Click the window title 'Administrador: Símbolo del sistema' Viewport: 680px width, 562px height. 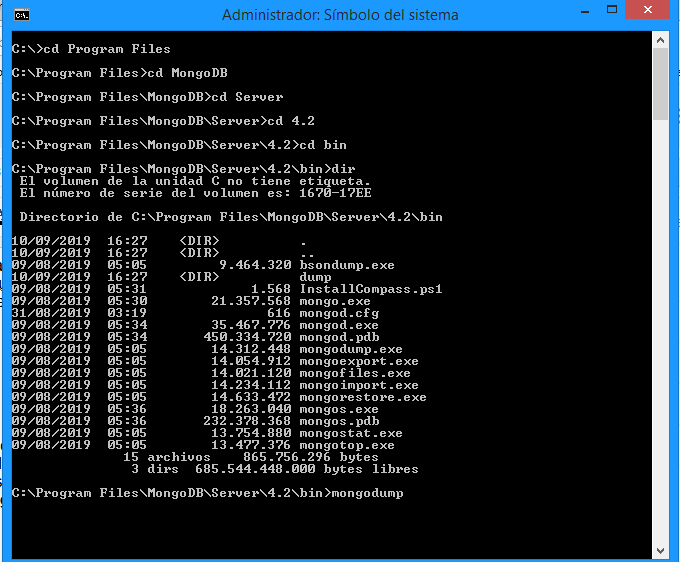340,15
